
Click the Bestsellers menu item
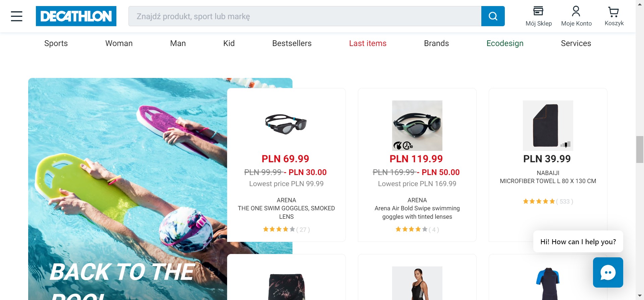click(292, 43)
